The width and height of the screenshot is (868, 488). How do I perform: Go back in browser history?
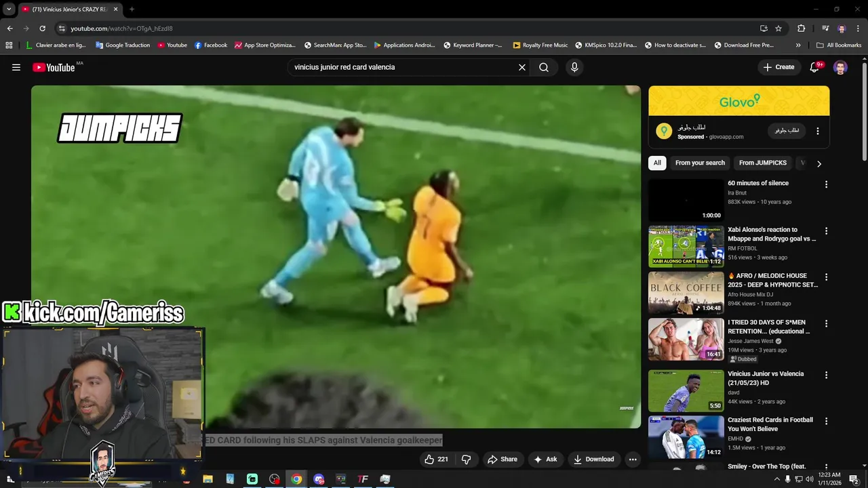coord(9,28)
